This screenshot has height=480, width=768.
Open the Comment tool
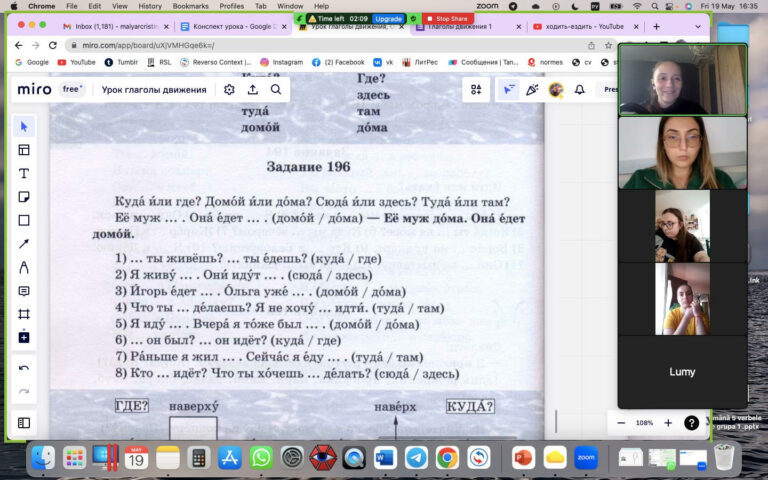click(24, 291)
